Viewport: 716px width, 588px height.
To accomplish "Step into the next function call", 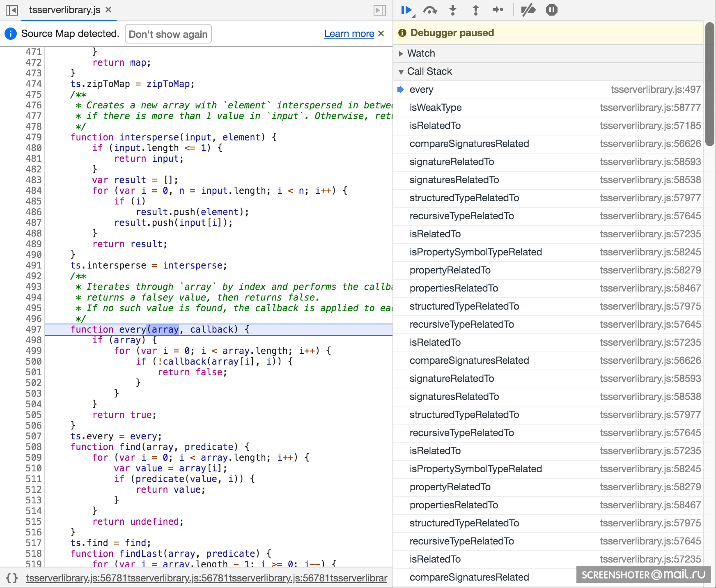I will coord(452,10).
